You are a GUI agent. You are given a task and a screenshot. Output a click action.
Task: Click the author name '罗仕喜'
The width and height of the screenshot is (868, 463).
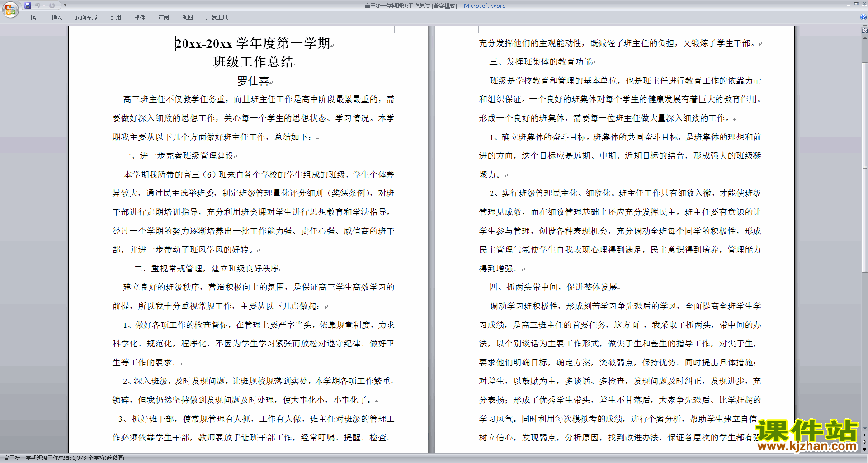[253, 81]
